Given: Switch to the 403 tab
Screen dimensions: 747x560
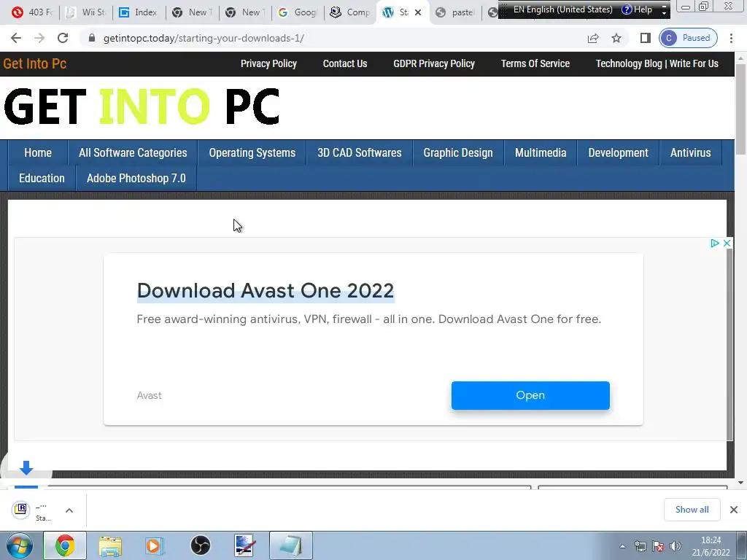Looking at the screenshot, I should [31, 12].
